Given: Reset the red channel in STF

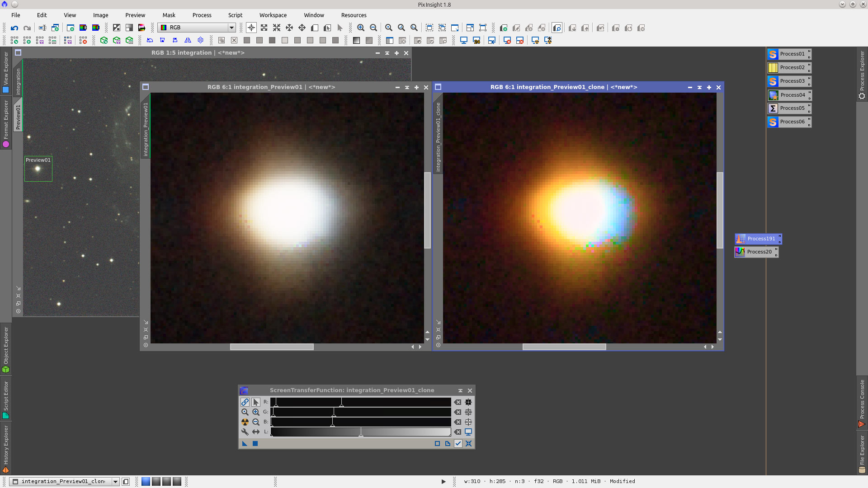Looking at the screenshot, I should 458,402.
